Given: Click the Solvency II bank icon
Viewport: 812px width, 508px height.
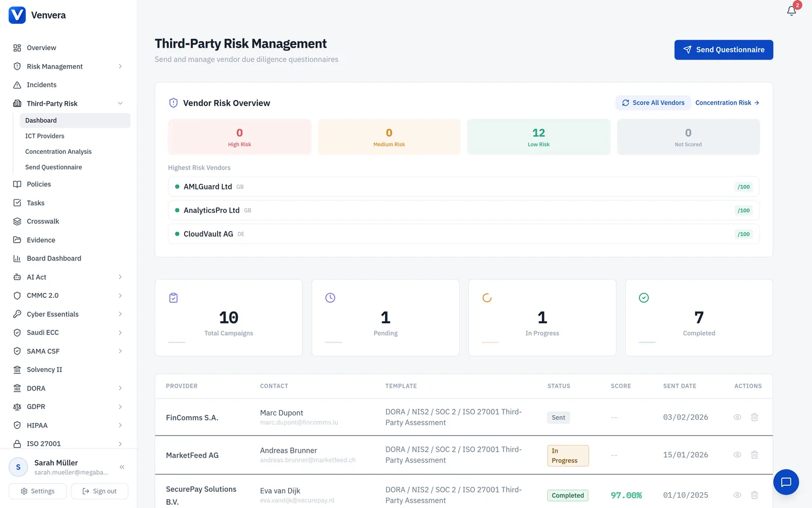Looking at the screenshot, I should (x=17, y=370).
